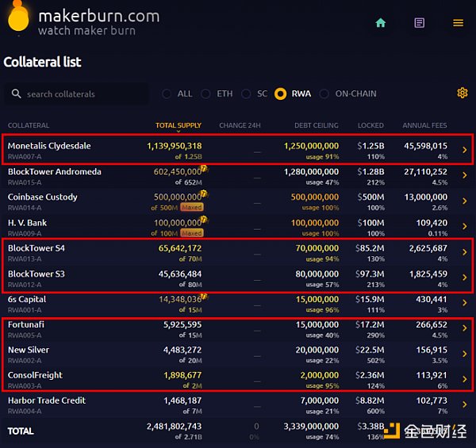This screenshot has width=476, height=448.
Task: Expand BlockTower S3 row chevron
Action: pyautogui.click(x=464, y=278)
